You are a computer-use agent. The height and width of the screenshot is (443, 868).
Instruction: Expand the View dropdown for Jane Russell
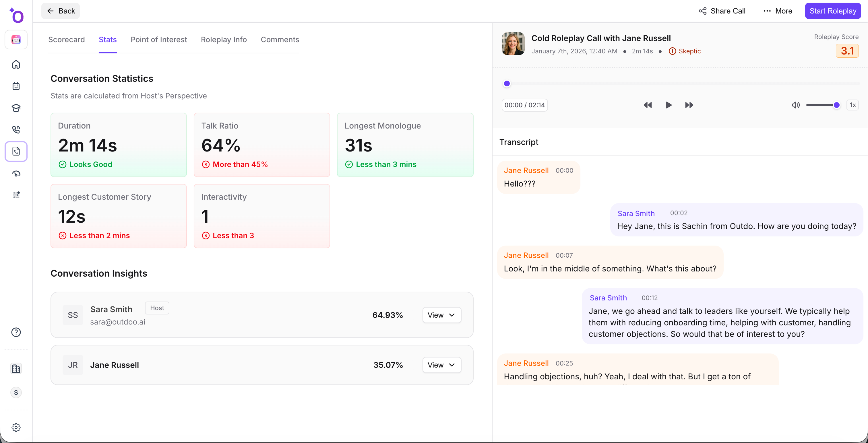pyautogui.click(x=441, y=365)
